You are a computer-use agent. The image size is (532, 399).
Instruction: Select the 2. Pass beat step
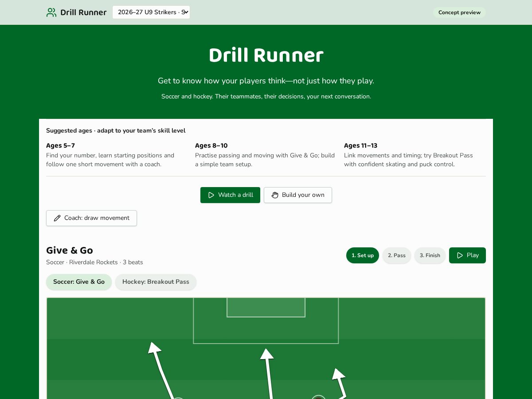[397, 255]
